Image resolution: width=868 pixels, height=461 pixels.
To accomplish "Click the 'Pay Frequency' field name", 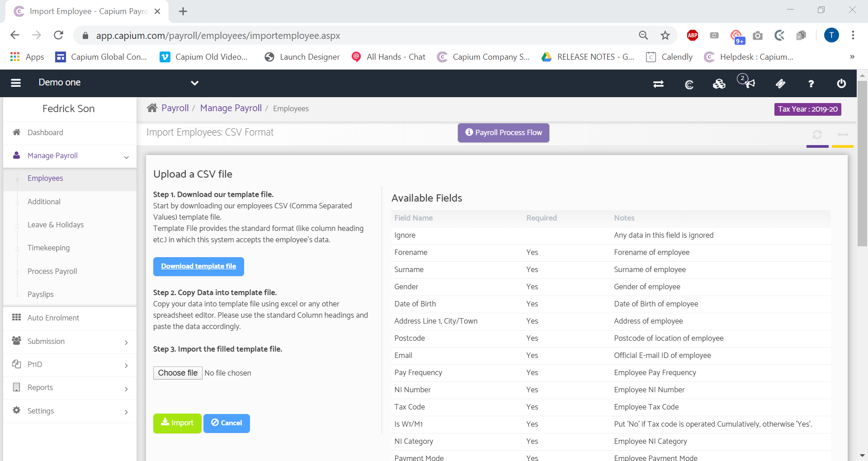I will pyautogui.click(x=418, y=372).
